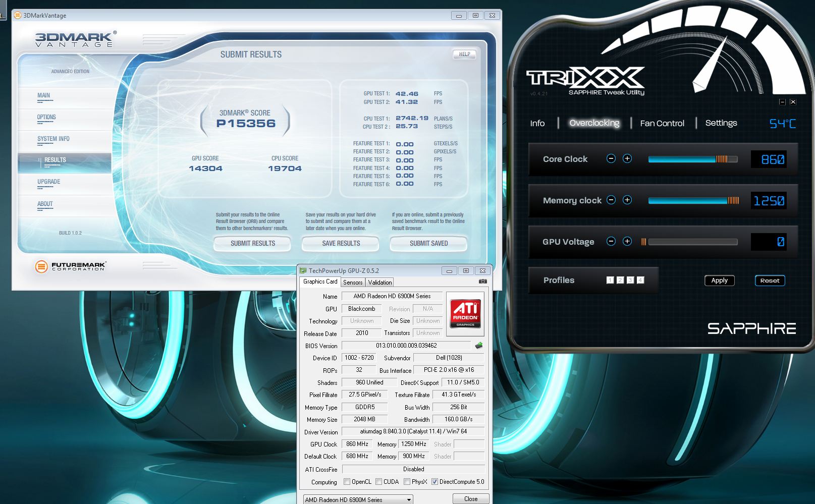Click the GPU Voltage value field
Image resolution: width=815 pixels, height=504 pixels.
click(x=769, y=242)
